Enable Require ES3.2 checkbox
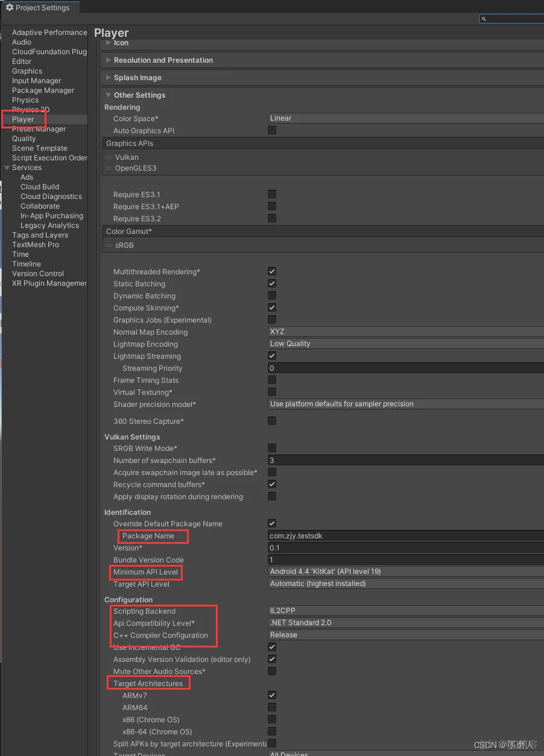This screenshot has width=544, height=756. (x=272, y=218)
